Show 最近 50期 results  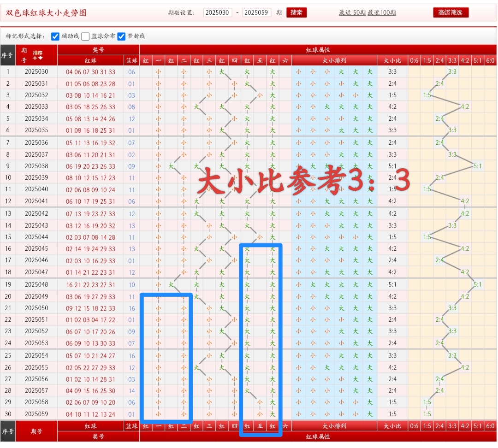[352, 13]
